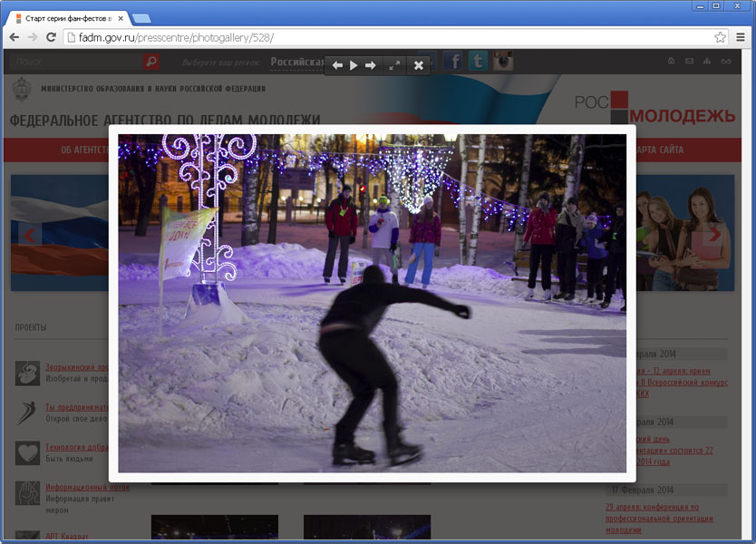Screen dimensions: 756x544
Task: Click the Информационный поток project icon
Action: [x=27, y=493]
